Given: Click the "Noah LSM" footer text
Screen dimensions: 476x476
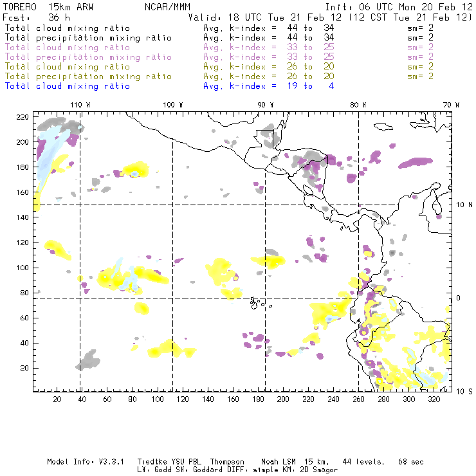Looking at the screenshot, I should [x=279, y=462].
